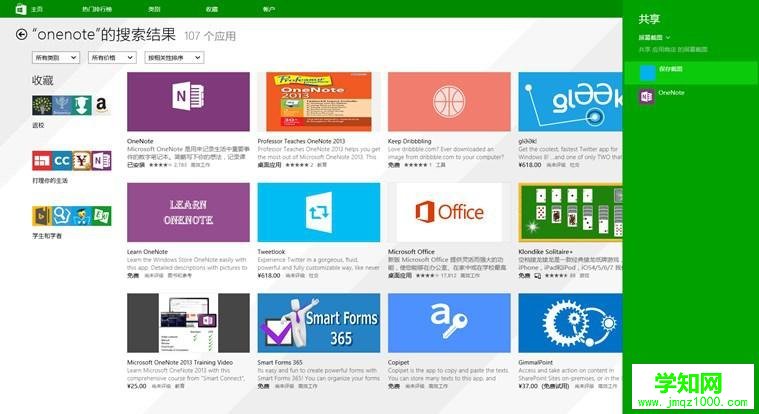The width and height of the screenshot is (759, 414).
Task: Expand the 所有价格 price filter dropdown
Action: click(x=112, y=58)
